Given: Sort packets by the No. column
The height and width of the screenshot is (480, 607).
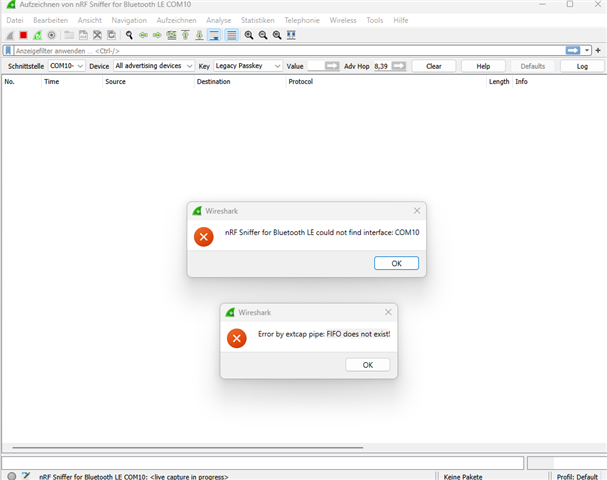Looking at the screenshot, I should (x=21, y=82).
